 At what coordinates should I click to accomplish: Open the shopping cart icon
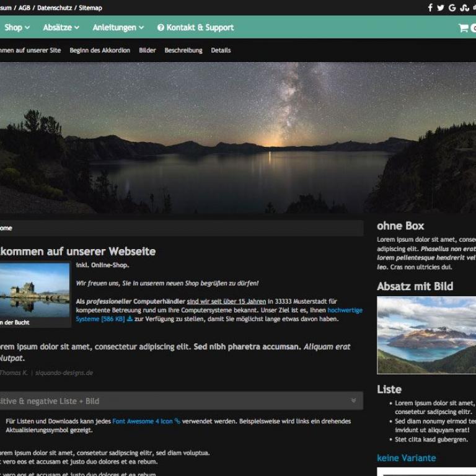463,28
